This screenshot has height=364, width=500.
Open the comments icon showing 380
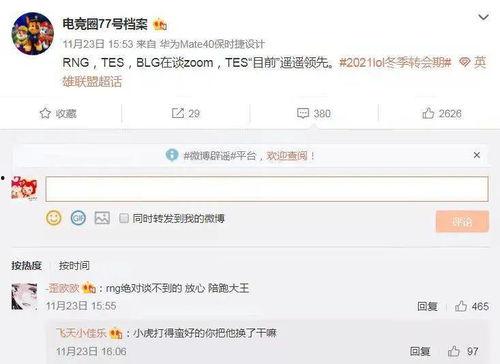303,113
